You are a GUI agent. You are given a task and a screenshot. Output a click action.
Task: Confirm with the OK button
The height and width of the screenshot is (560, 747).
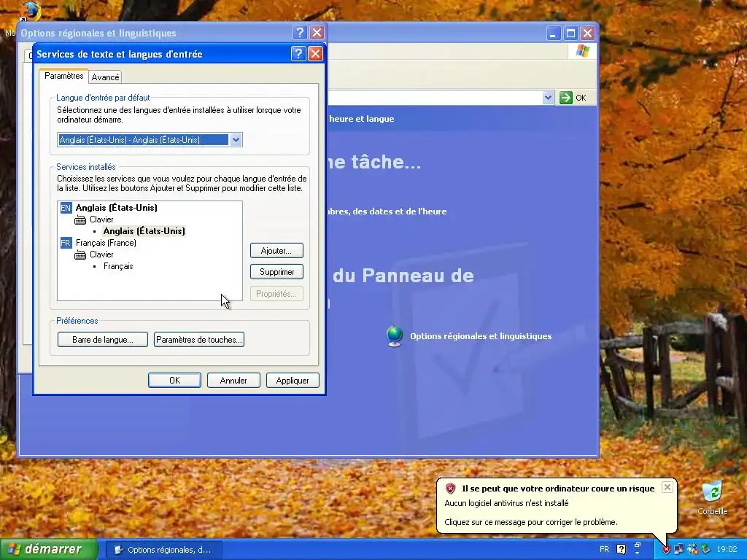[174, 380]
